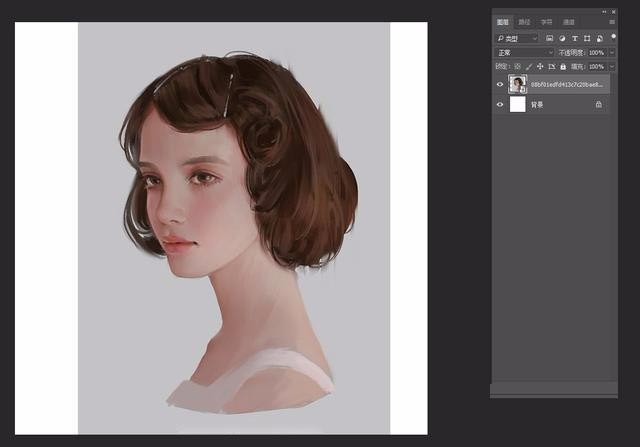The height and width of the screenshot is (447, 640).
Task: Filter layers by pixel layer icon
Action: click(x=550, y=38)
